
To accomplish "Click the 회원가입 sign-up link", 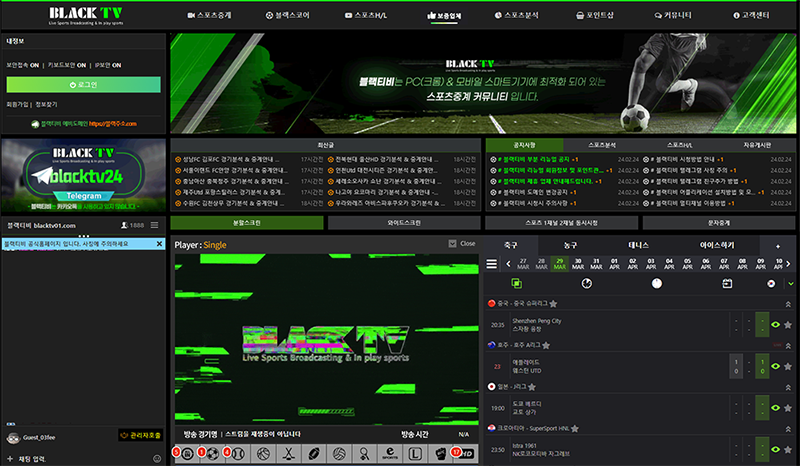I will click(17, 105).
